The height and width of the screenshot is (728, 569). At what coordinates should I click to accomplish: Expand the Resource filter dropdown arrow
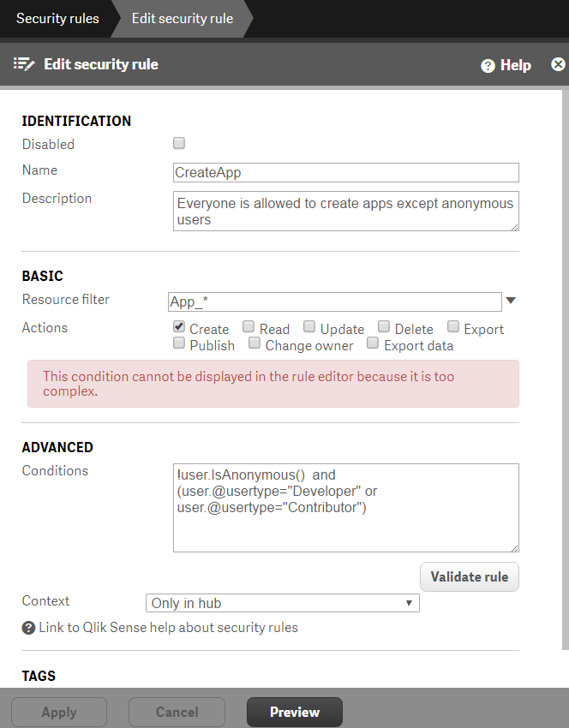click(x=511, y=301)
